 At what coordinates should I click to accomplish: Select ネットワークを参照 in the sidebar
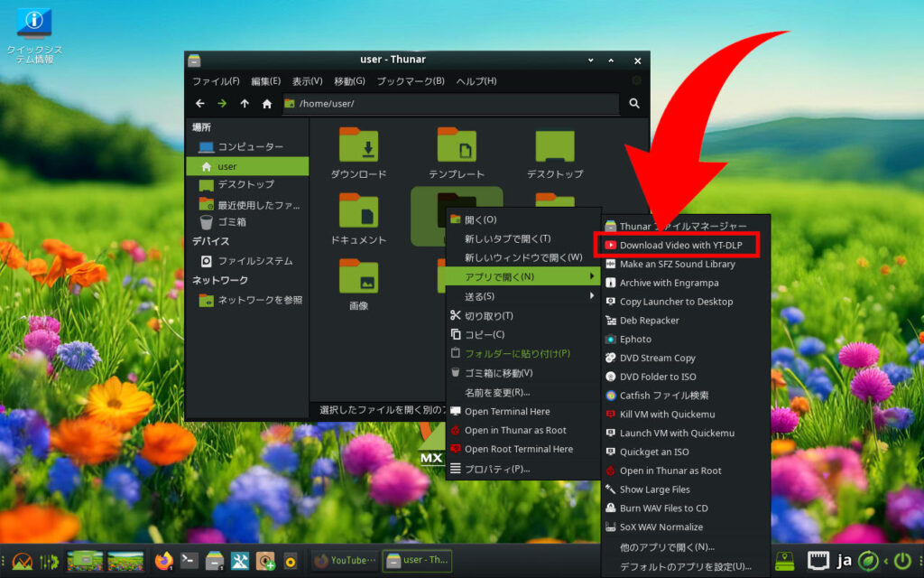(x=247, y=300)
